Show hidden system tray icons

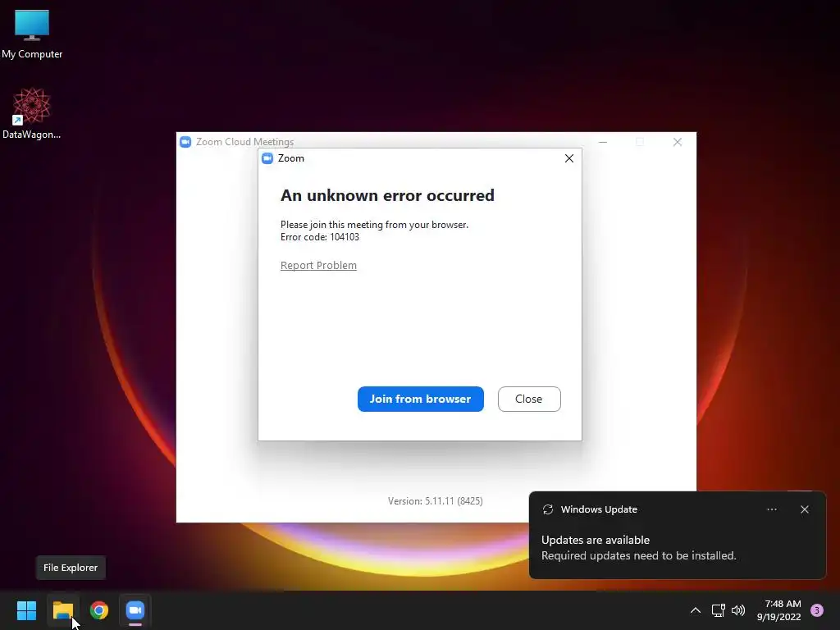[x=696, y=610]
